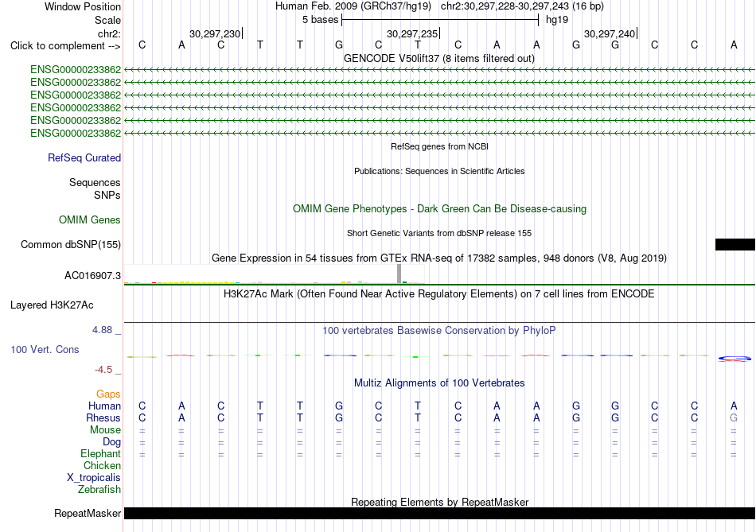Select the Human species row label
Screen dimensions: 756x532
point(104,406)
